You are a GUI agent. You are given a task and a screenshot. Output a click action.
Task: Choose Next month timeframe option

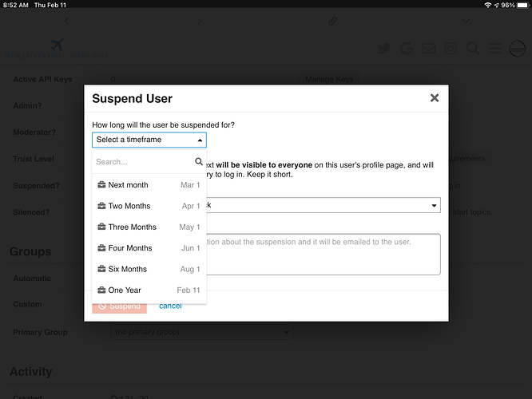149,185
